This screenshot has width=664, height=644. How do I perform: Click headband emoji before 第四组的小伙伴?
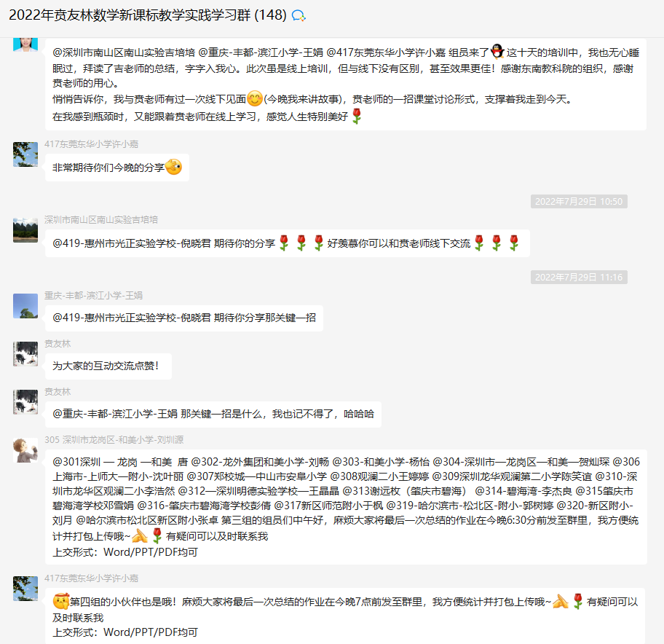(60, 601)
